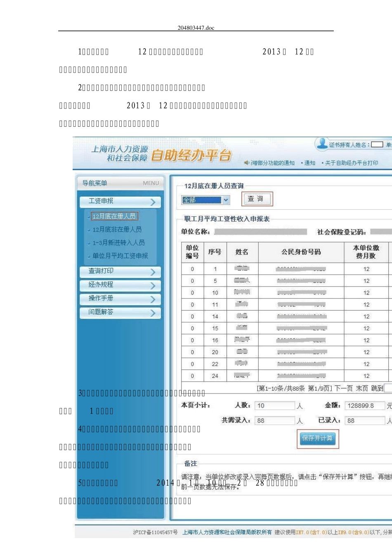Click the 上海市人力资源和社会保障局版权所有 footer link
This screenshot has height=555, width=392.
[227, 532]
